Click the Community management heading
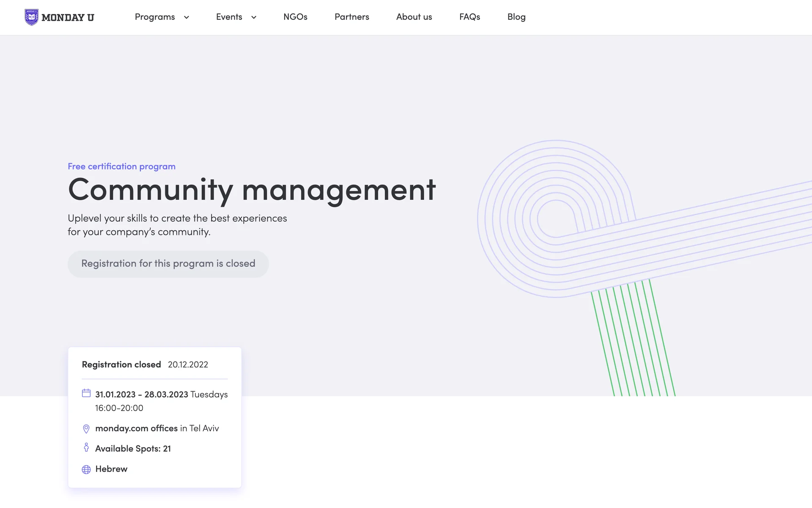The width and height of the screenshot is (812, 508). (x=252, y=190)
